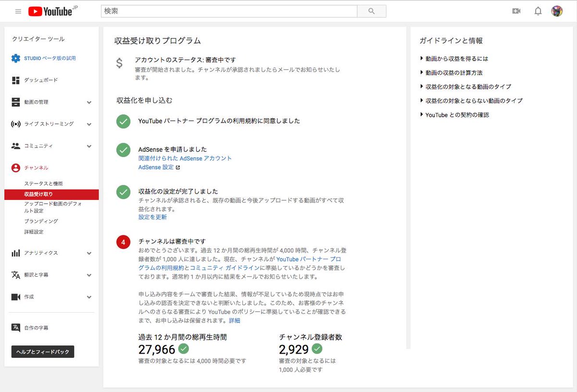Click the green check next to 27,966

[184, 349]
